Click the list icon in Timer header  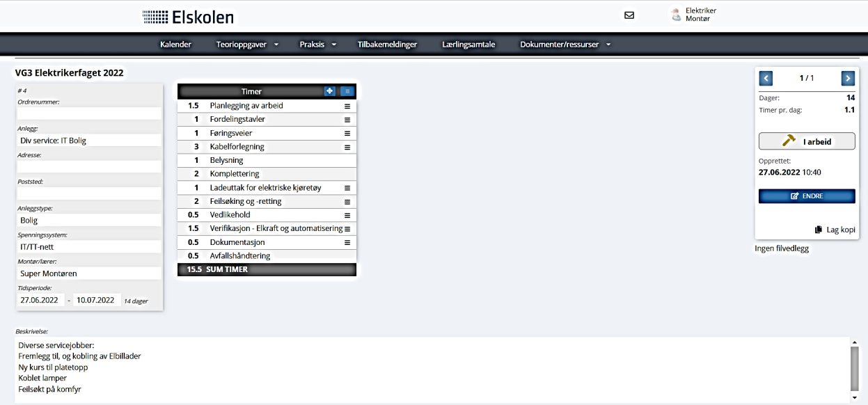pyautogui.click(x=347, y=91)
